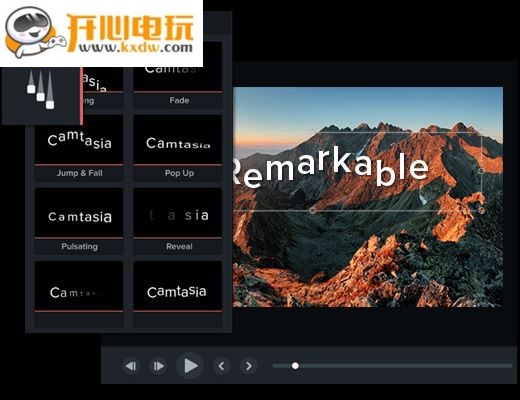
Task: Click the Play button
Action: click(x=190, y=366)
